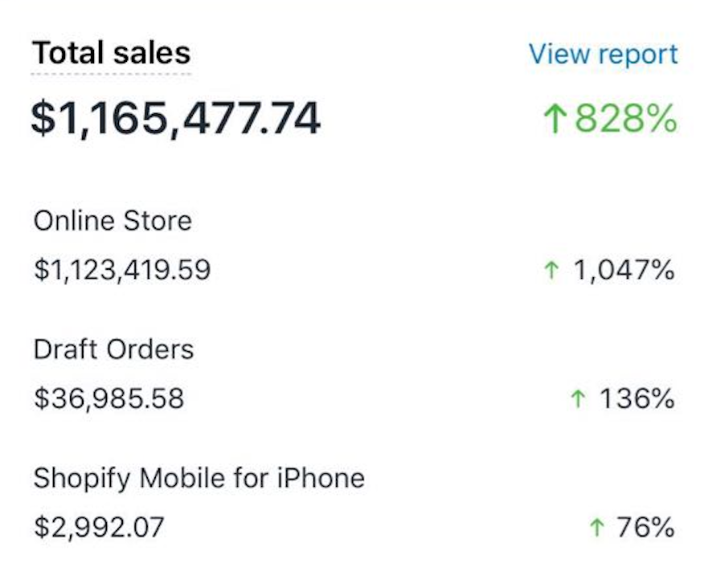Click the 1,047% Online Store change
The height and width of the screenshot is (588, 704).
click(623, 271)
